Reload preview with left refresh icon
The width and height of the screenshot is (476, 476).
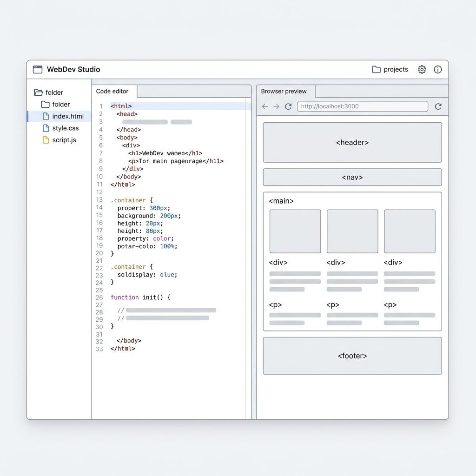point(288,106)
